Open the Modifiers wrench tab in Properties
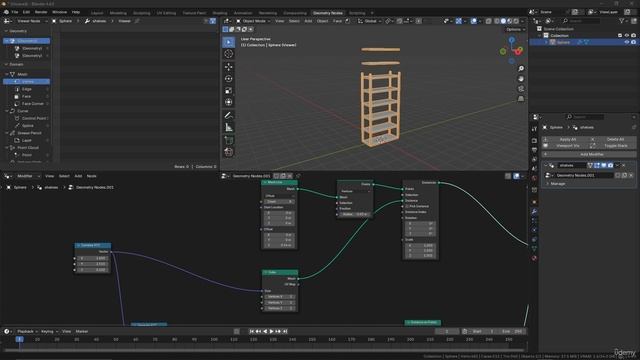640x360 pixels. pos(534,211)
